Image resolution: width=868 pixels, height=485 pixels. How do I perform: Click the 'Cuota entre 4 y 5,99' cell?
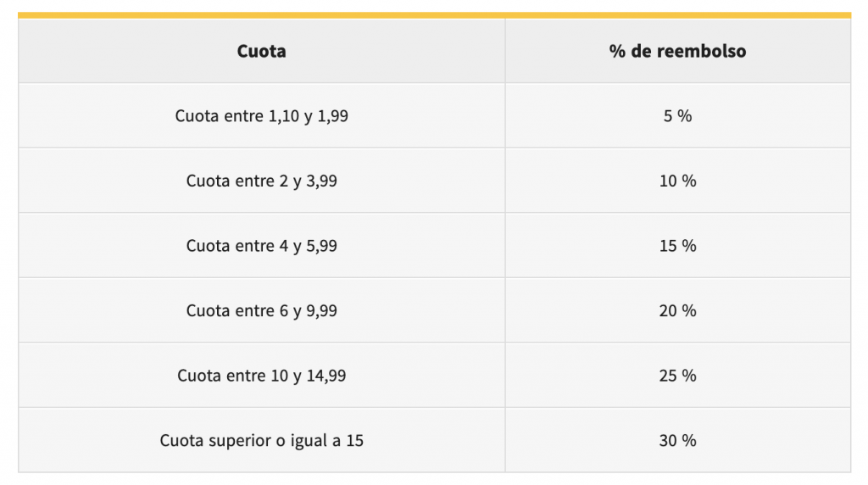click(261, 246)
